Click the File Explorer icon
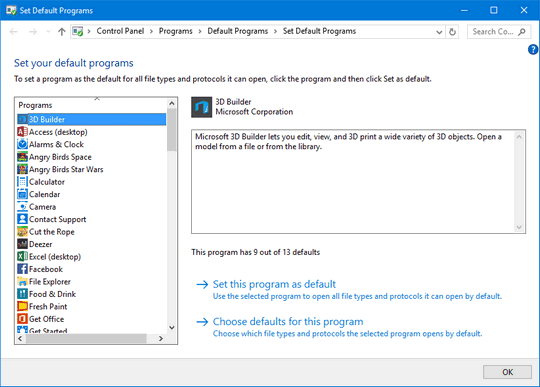This screenshot has width=540, height=387. point(22,282)
